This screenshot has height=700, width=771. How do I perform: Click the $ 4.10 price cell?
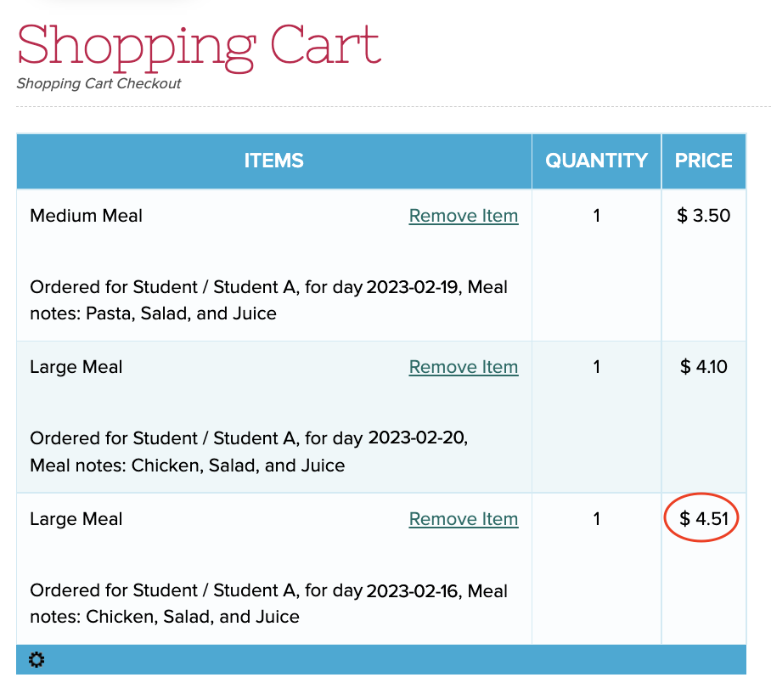pyautogui.click(x=704, y=366)
